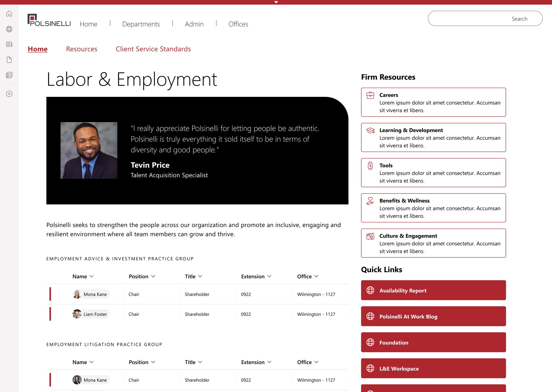Click globe icon beside L&E Workspace
The height and width of the screenshot is (392, 552).
point(370,368)
